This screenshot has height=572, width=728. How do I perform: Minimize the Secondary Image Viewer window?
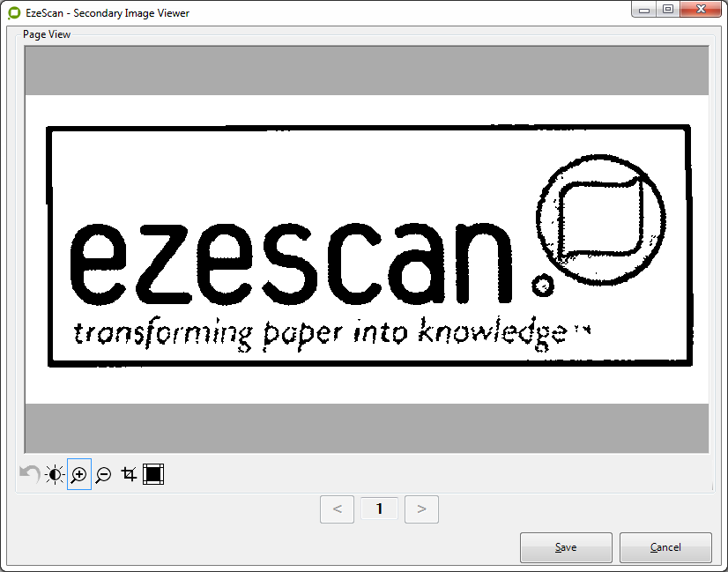(644, 10)
